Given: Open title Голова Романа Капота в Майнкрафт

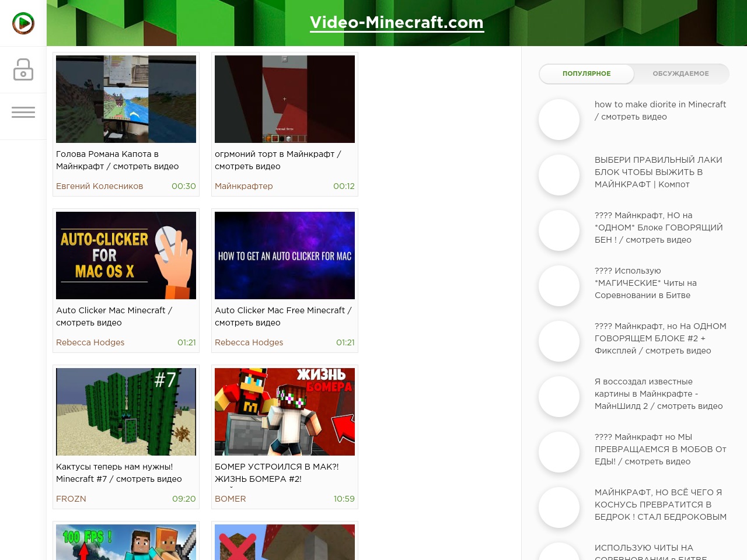Looking at the screenshot, I should (x=117, y=160).
